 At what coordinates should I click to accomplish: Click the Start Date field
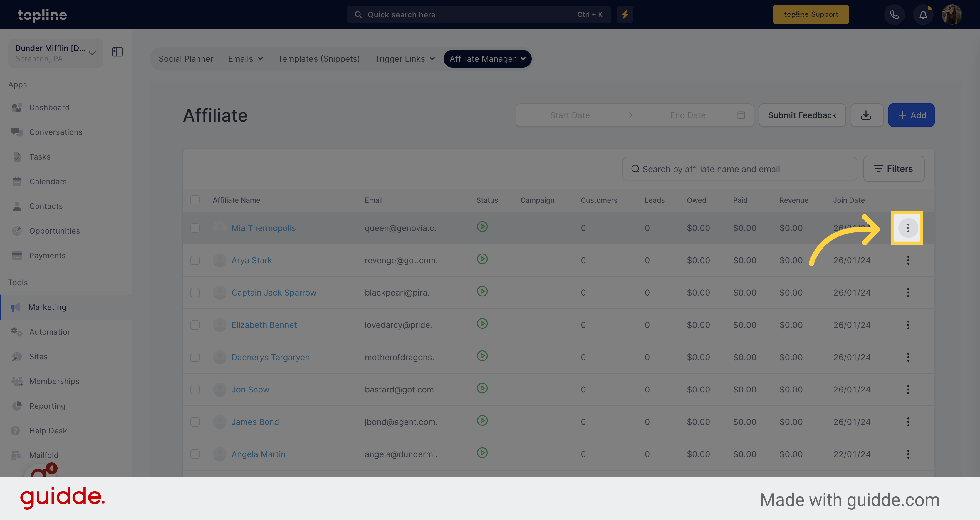(x=570, y=115)
